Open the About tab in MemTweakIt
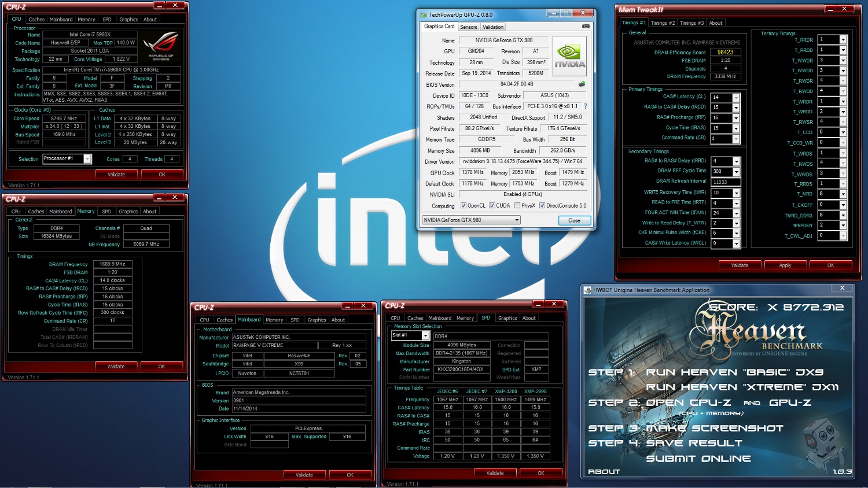This screenshot has width=868, height=488. [716, 23]
